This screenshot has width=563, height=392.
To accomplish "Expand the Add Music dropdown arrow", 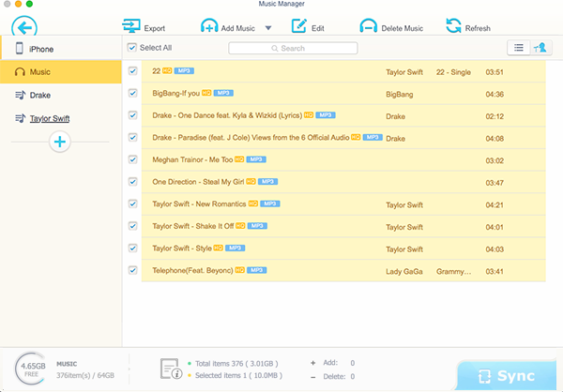I will pos(268,28).
